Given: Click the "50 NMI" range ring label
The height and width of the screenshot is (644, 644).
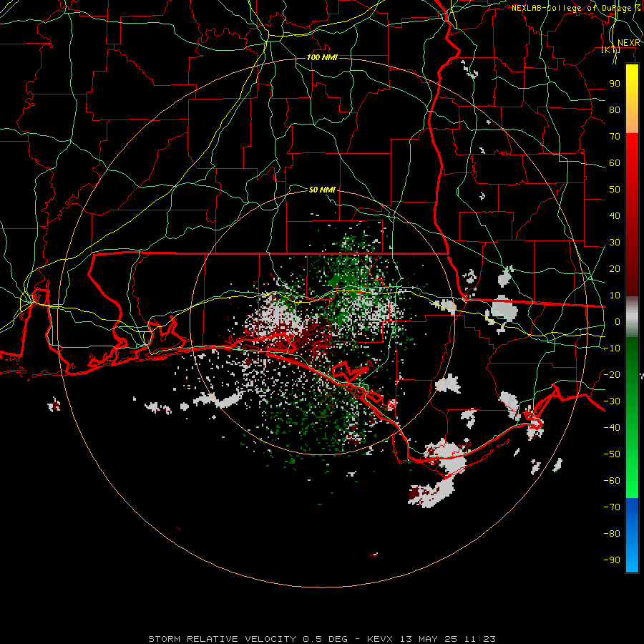Looking at the screenshot, I should coord(322,190).
